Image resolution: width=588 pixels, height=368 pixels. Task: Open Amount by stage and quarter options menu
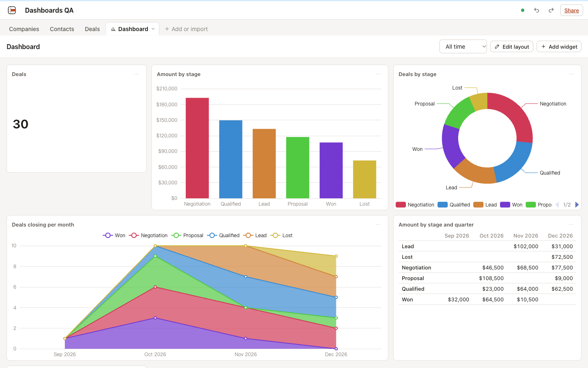571,224
